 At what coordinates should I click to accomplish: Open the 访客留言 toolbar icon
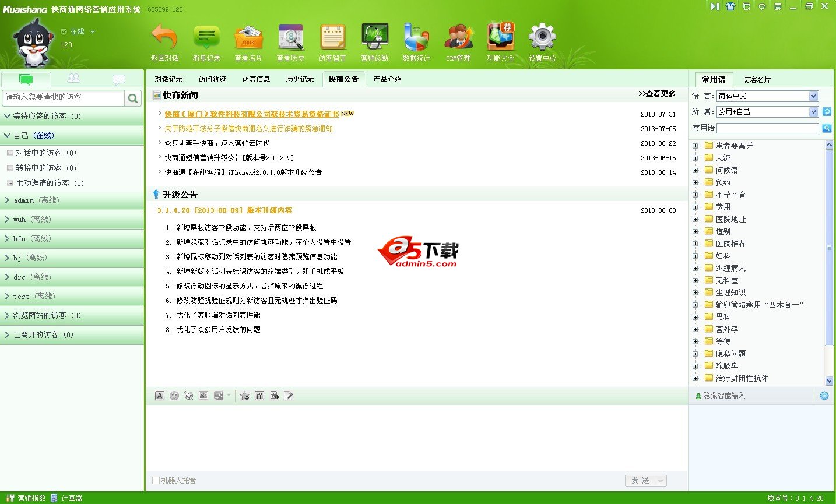[332, 41]
